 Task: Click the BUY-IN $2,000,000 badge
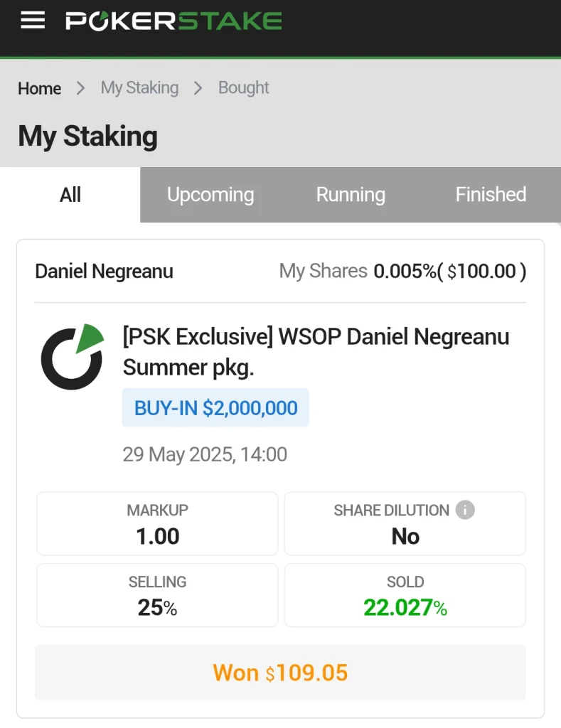pyautogui.click(x=215, y=408)
